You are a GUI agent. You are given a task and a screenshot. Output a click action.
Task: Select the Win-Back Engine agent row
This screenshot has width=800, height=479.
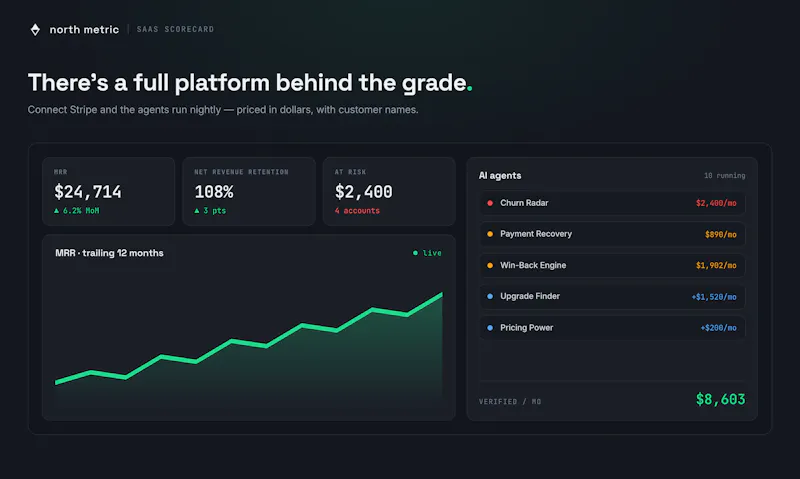(x=612, y=265)
